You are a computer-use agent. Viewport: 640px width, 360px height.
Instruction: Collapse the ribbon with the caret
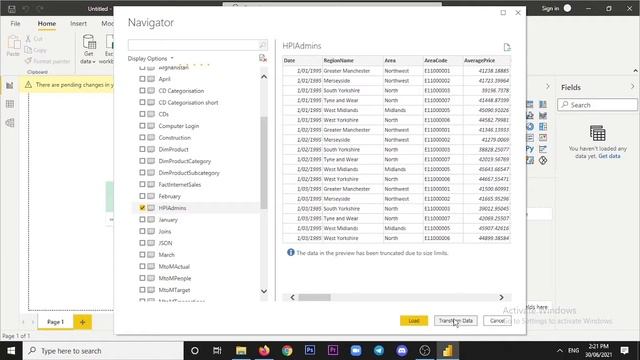point(635,71)
